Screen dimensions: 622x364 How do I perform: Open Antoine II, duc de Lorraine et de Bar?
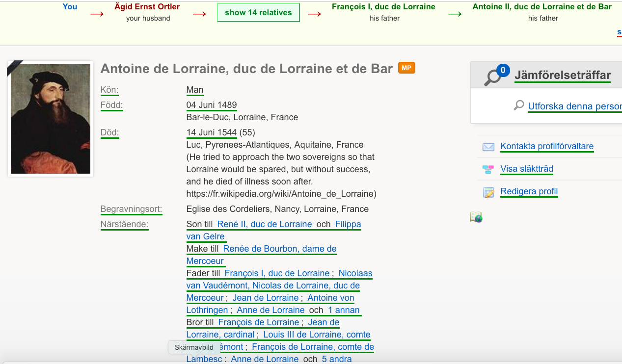tap(542, 7)
